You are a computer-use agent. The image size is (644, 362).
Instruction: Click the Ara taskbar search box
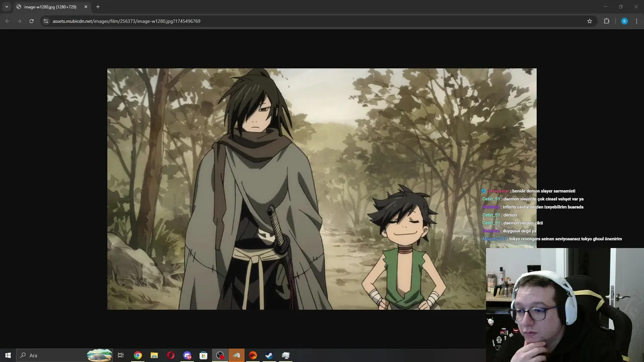point(65,355)
